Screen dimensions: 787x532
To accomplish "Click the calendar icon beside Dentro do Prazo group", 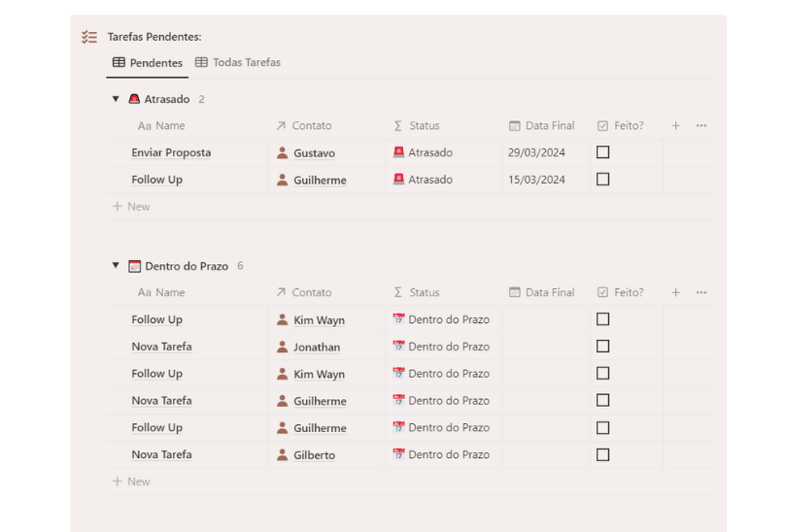I will coord(134,266).
